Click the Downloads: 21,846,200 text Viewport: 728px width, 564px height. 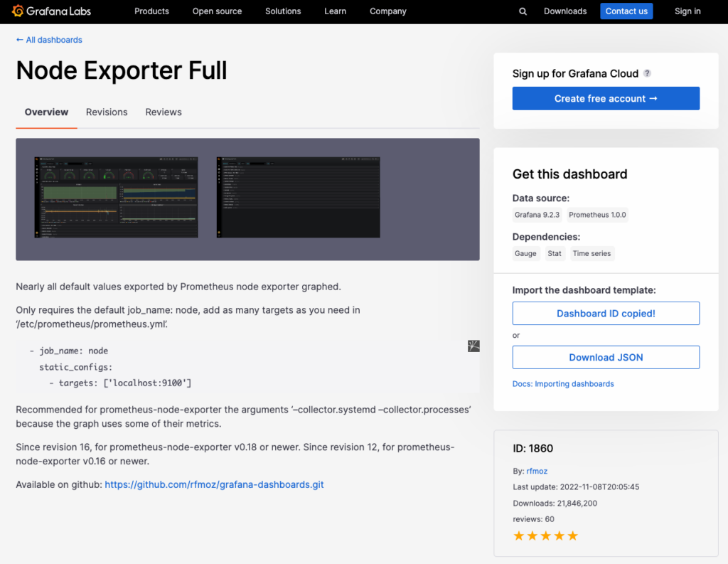click(555, 503)
